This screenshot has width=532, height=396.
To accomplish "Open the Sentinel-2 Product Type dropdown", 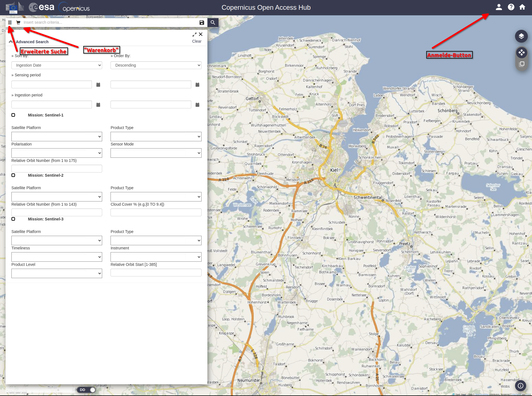I will tap(156, 196).
